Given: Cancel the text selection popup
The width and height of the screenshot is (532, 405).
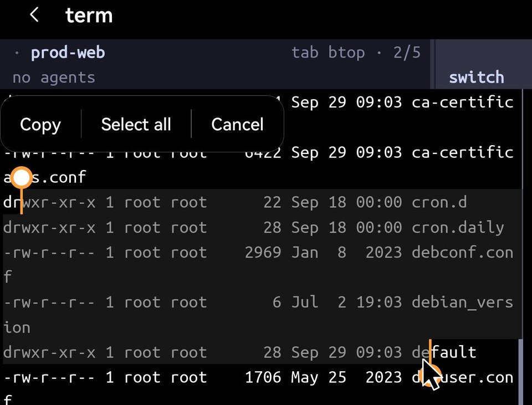Looking at the screenshot, I should pos(238,124).
